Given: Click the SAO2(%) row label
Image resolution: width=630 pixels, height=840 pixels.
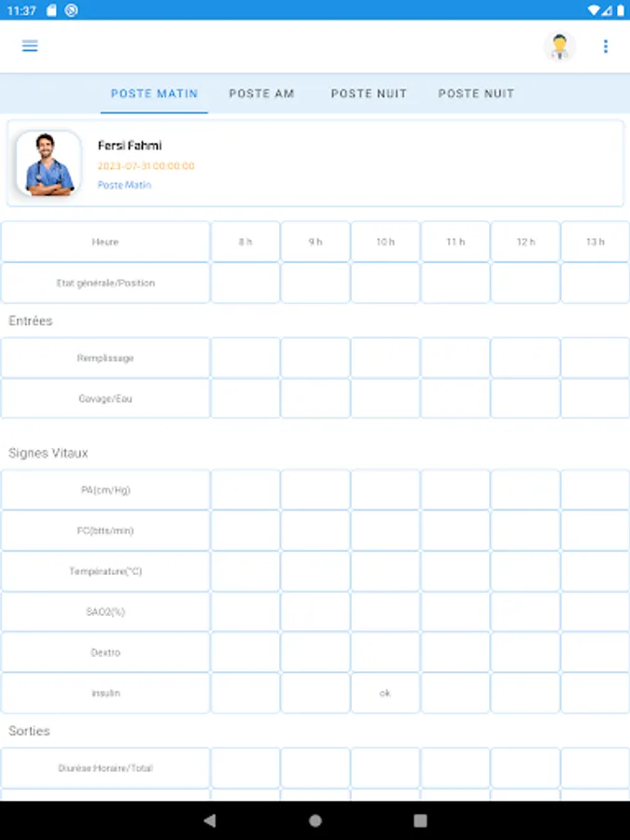Looking at the screenshot, I should (x=105, y=611).
